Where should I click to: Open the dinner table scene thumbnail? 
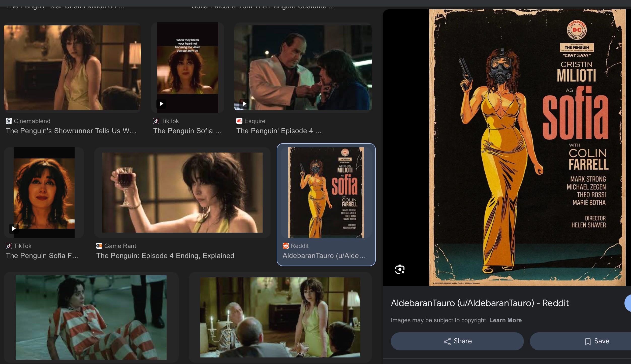coord(280,317)
